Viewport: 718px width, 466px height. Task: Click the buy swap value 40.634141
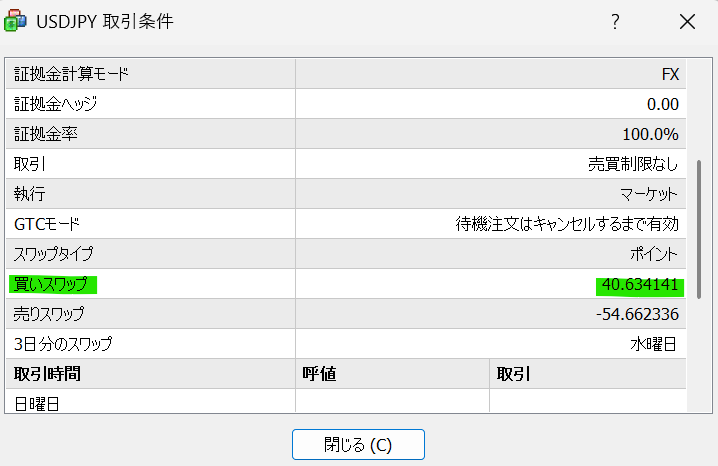pos(639,286)
